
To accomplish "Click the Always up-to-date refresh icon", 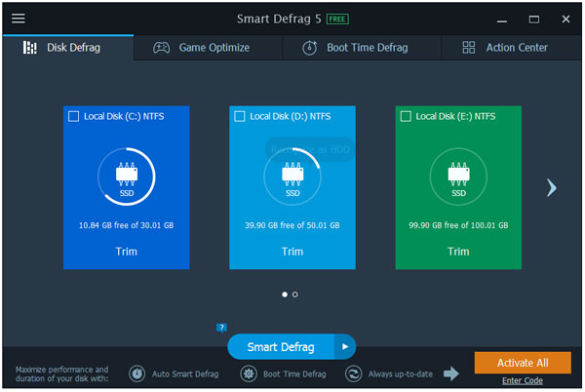I will click(x=353, y=373).
